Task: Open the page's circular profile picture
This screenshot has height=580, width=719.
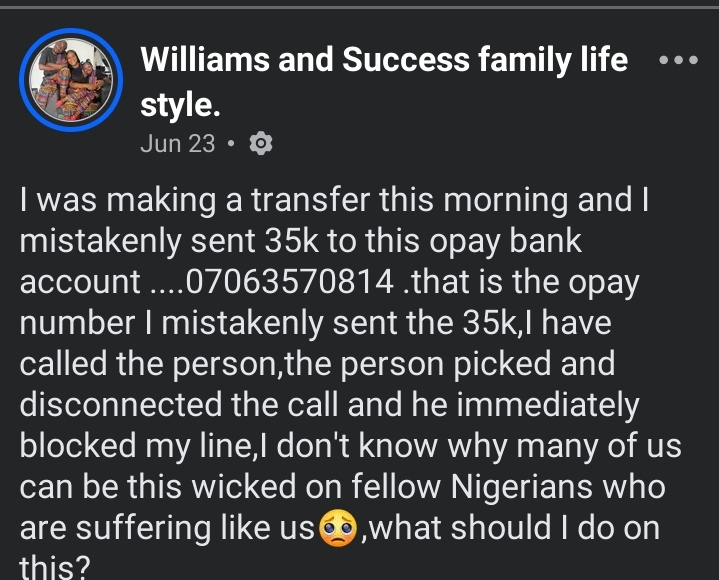Action: tap(71, 80)
